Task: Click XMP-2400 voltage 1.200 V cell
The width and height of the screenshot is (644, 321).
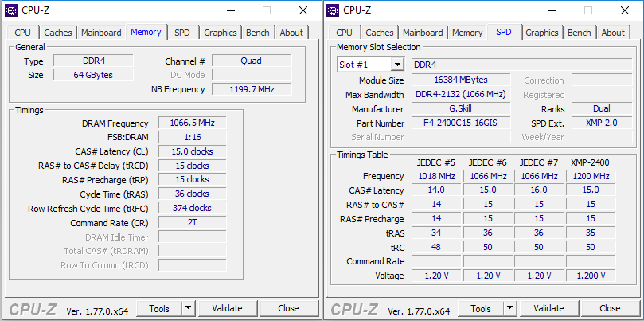Action: coord(591,276)
